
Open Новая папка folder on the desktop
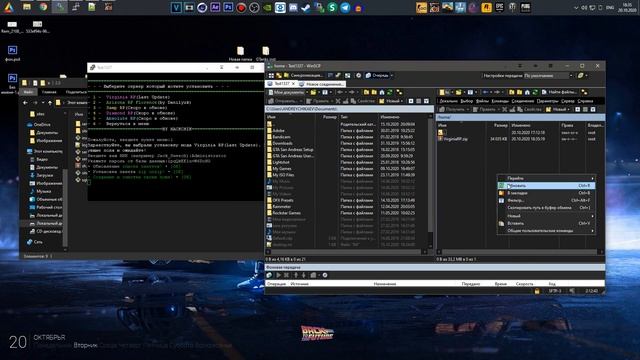pyautogui.click(x=240, y=53)
